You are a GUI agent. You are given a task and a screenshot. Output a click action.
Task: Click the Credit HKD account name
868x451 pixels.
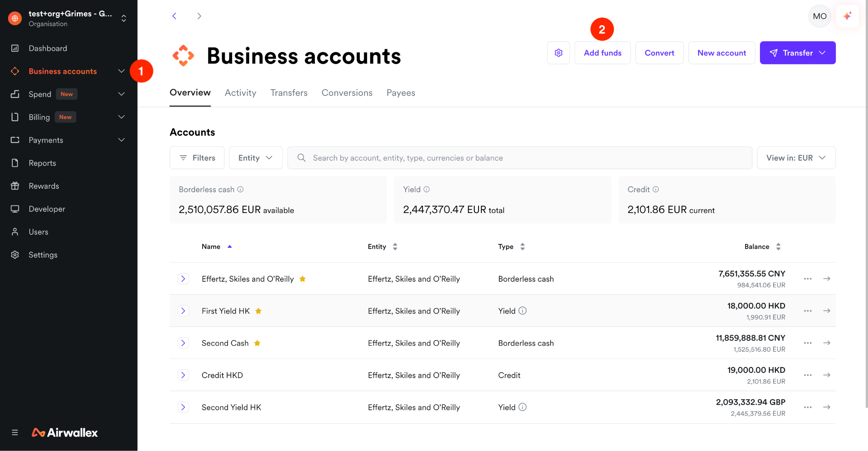coord(222,375)
